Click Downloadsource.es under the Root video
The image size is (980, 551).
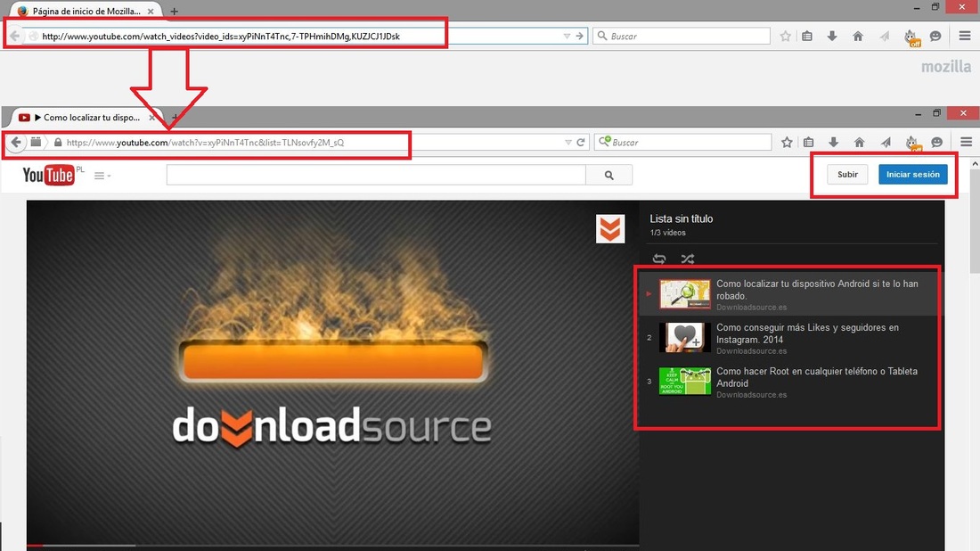[x=751, y=395]
